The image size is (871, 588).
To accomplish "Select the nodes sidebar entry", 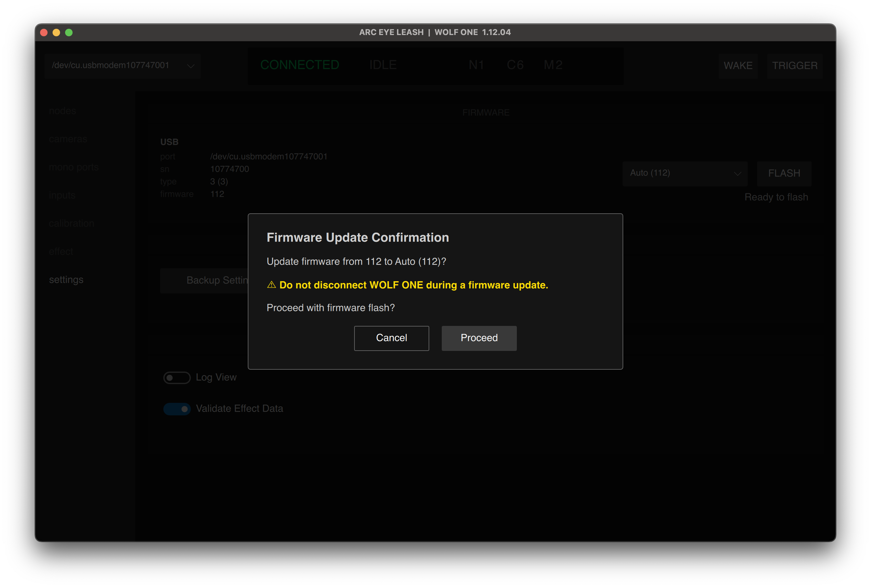I will pyautogui.click(x=63, y=110).
